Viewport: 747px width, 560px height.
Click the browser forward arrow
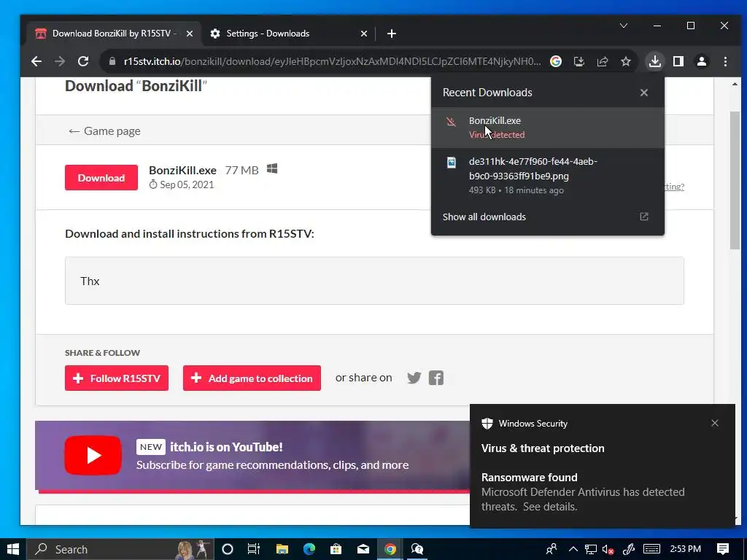tap(60, 61)
